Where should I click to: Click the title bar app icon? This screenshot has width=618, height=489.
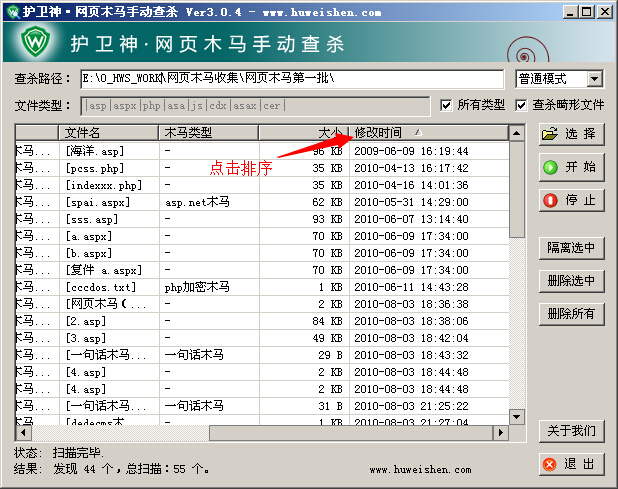click(x=13, y=12)
